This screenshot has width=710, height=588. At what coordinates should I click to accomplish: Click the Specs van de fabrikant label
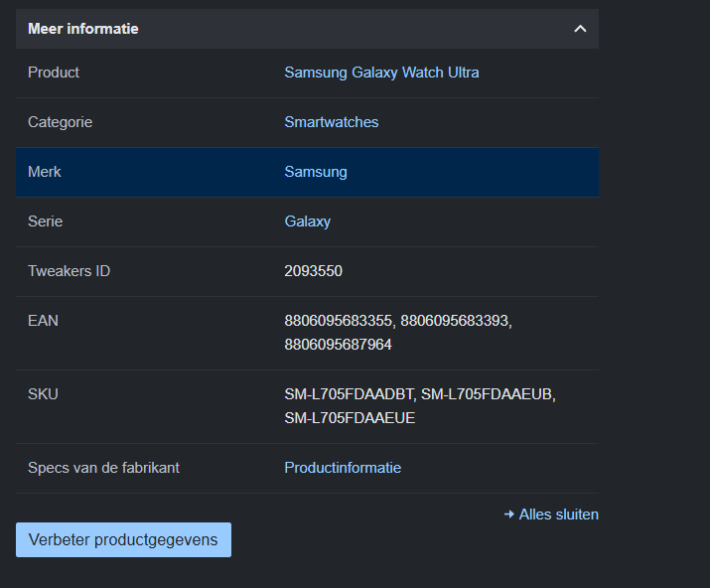point(103,468)
